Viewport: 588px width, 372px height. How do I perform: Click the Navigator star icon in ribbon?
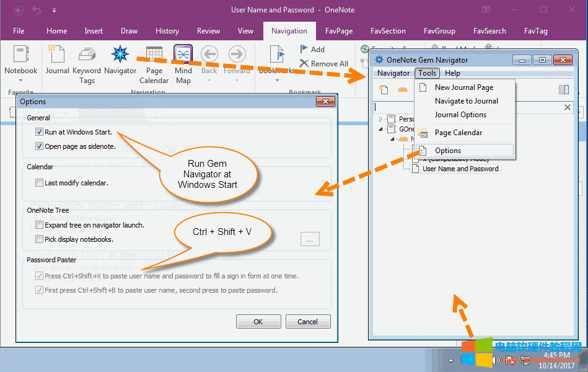tap(120, 56)
